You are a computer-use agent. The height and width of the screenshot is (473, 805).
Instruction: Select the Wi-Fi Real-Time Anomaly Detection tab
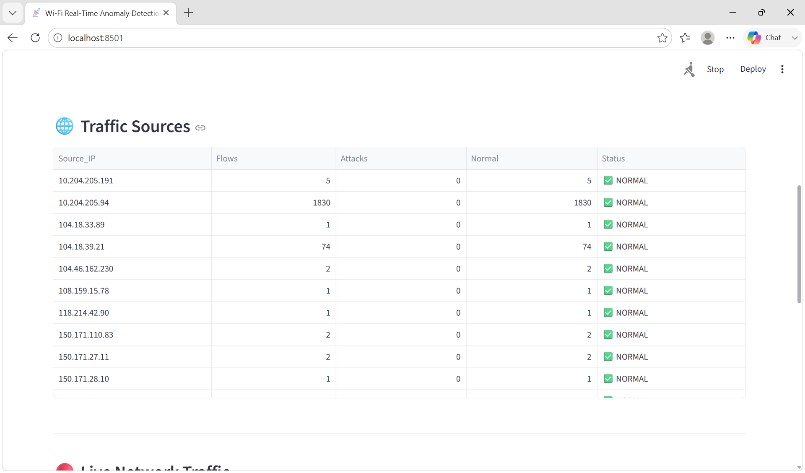click(101, 13)
